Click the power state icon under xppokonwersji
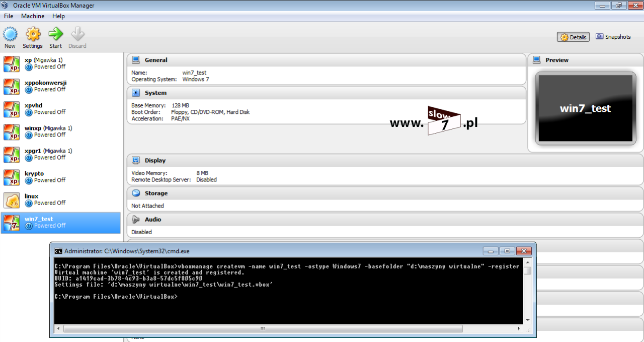This screenshot has height=342, width=644. click(x=29, y=90)
